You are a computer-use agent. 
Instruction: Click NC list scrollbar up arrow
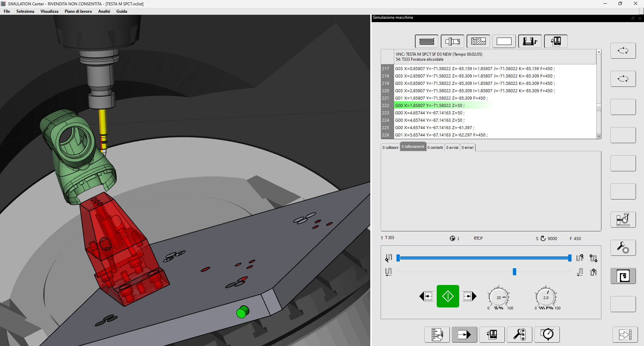599,52
